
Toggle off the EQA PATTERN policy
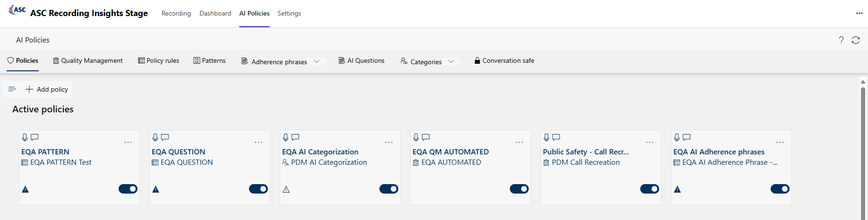(x=128, y=189)
